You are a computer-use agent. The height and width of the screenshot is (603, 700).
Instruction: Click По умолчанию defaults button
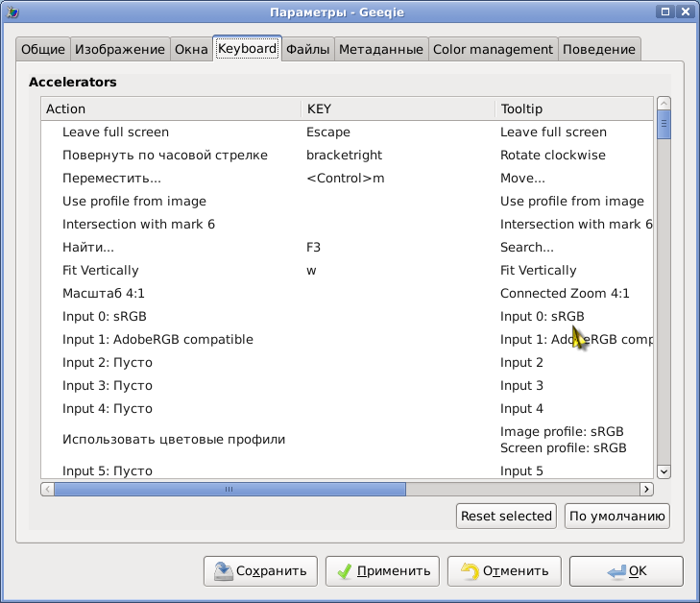tap(617, 516)
